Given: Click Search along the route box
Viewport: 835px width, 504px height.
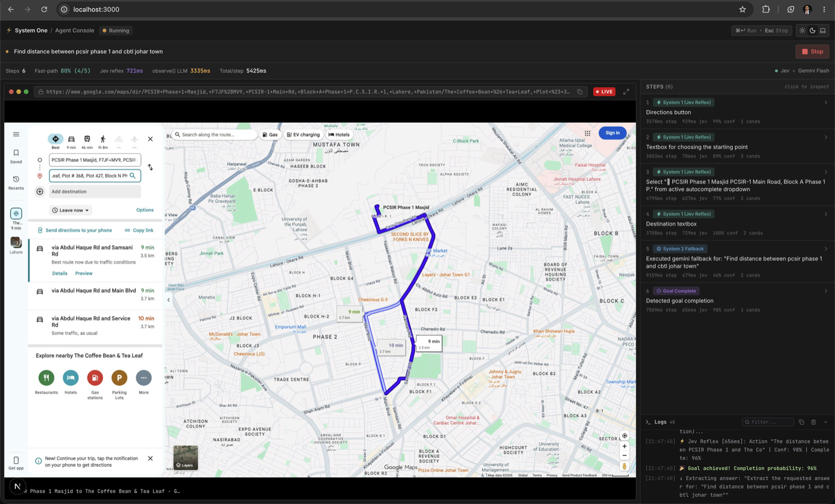Looking at the screenshot, I should point(215,135).
